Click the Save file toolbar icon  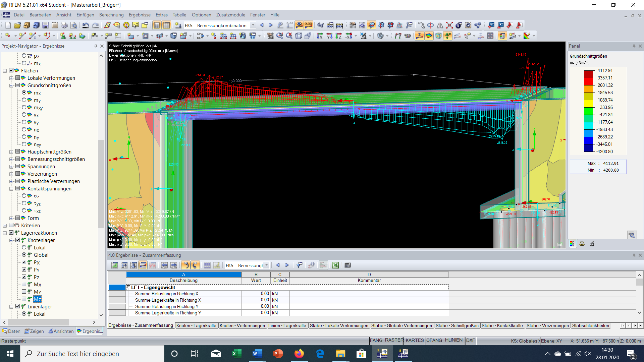click(46, 25)
